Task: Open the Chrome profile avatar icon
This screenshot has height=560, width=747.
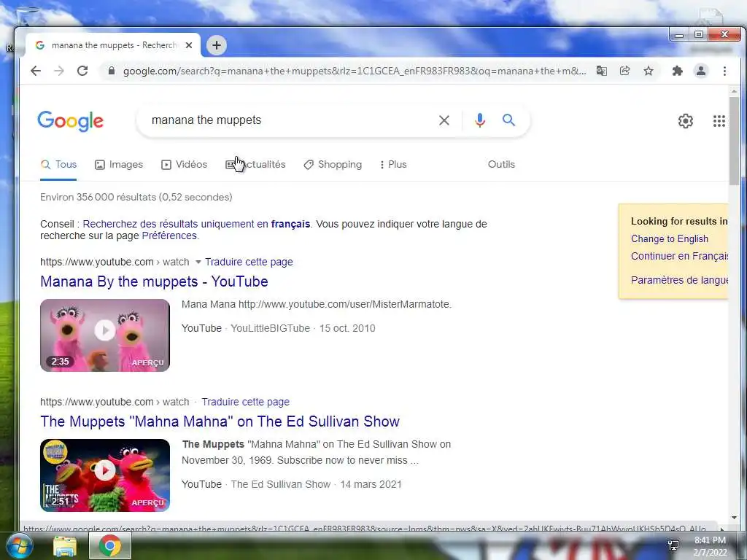Action: tap(701, 71)
